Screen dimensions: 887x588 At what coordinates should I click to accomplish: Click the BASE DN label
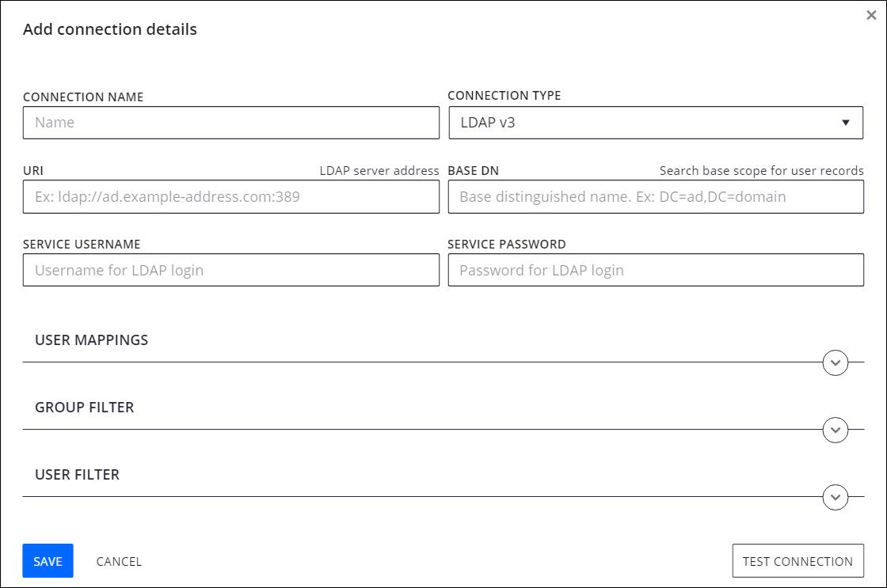pyautogui.click(x=473, y=171)
